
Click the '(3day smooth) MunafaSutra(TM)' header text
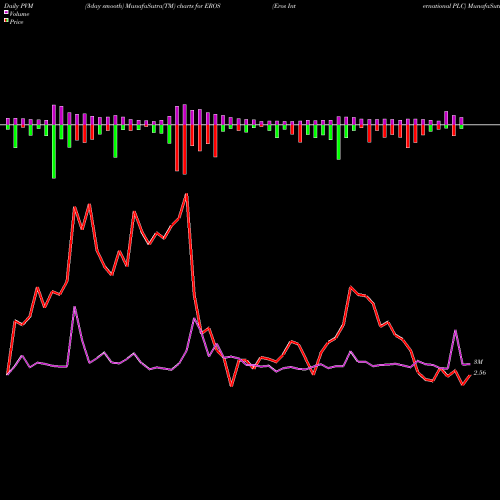tap(130, 6)
